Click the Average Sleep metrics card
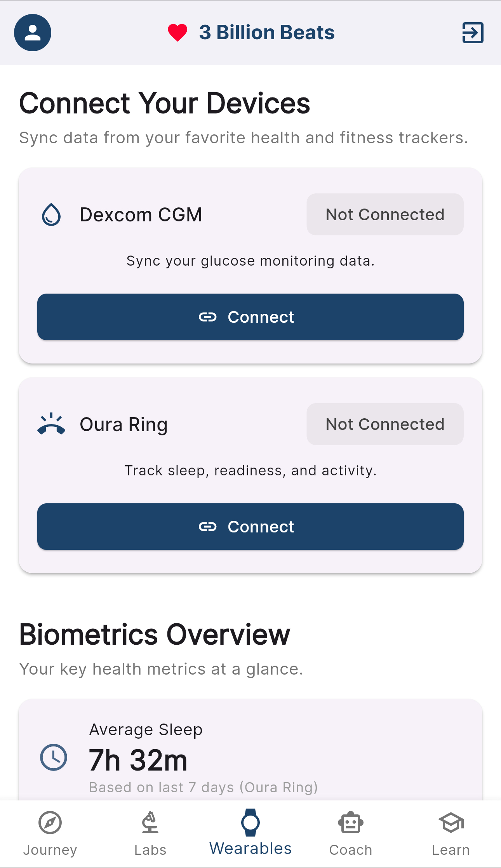501x868 pixels. 250,757
